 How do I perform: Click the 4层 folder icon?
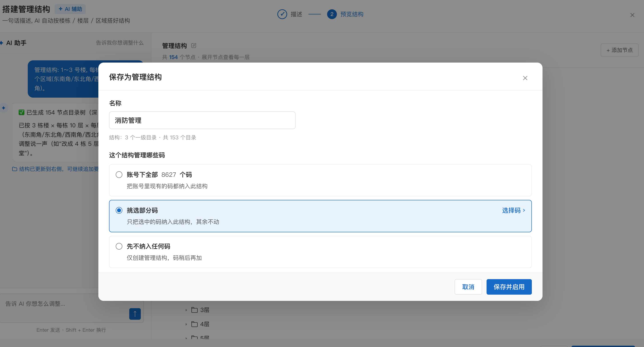click(194, 324)
